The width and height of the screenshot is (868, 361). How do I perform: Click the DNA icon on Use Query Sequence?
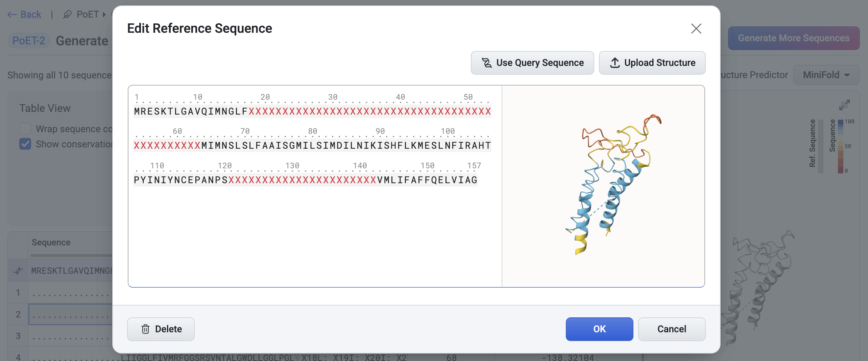click(486, 63)
